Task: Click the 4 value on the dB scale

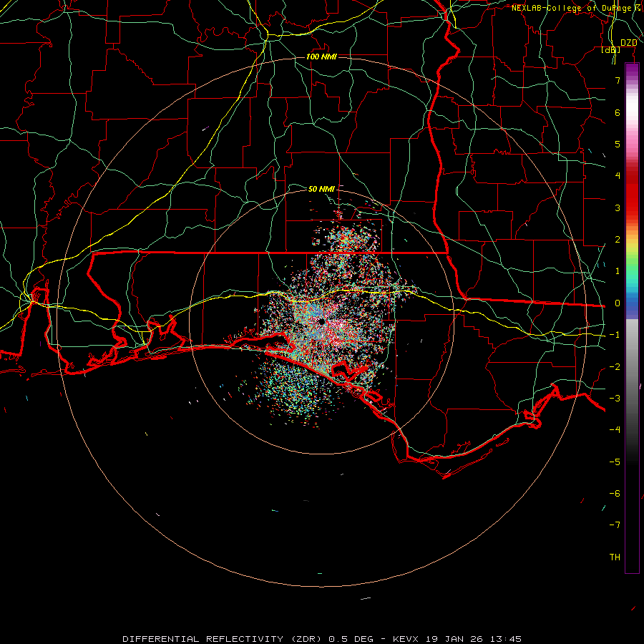Action: coord(618,176)
